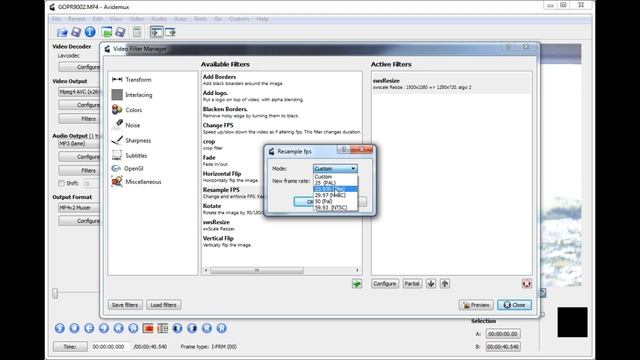Click the input playback mode toolbar icon

(156, 32)
